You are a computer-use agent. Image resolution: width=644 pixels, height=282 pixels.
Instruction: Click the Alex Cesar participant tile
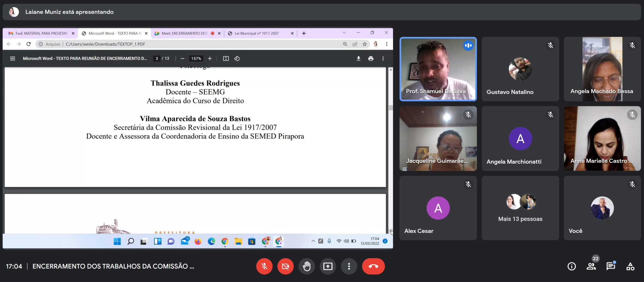coord(438,208)
